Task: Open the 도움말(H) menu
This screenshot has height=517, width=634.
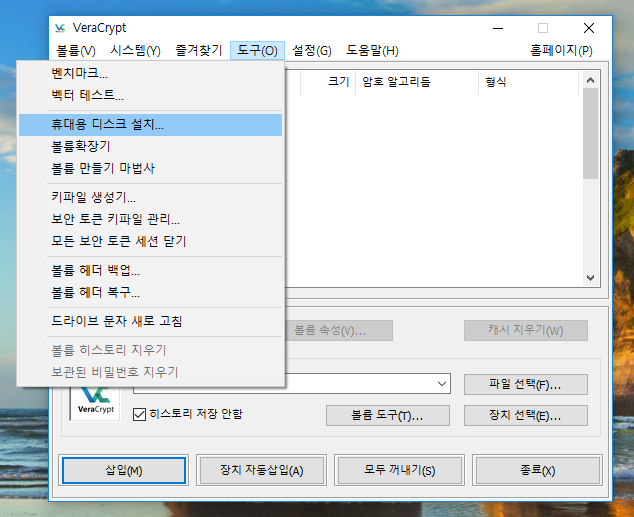Action: pyautogui.click(x=372, y=51)
